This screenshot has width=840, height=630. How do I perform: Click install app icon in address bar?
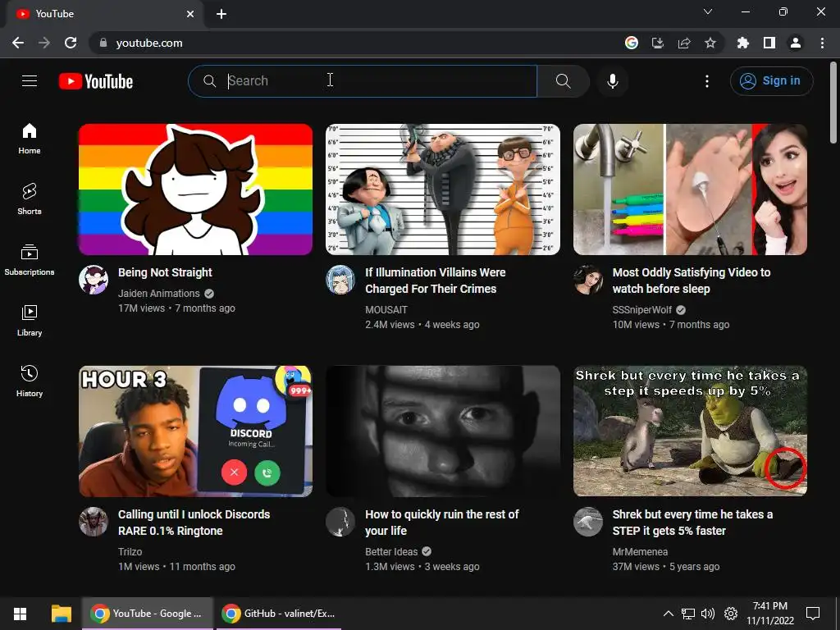(658, 43)
